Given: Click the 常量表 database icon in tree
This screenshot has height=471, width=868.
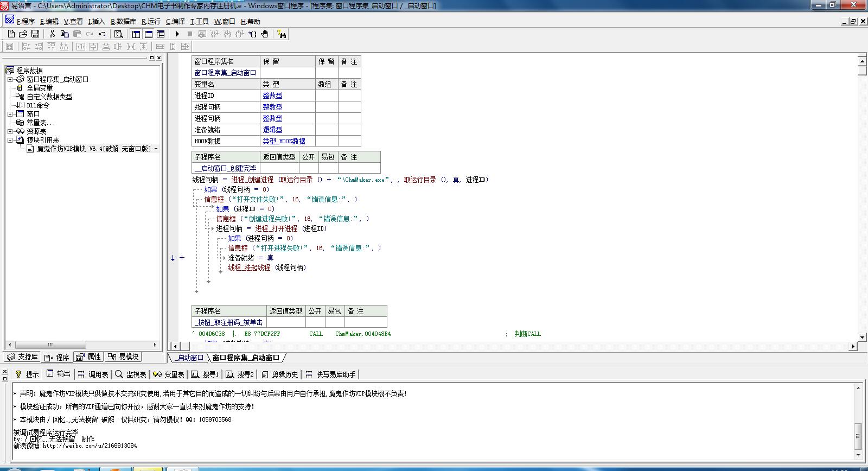Looking at the screenshot, I should [x=20, y=123].
